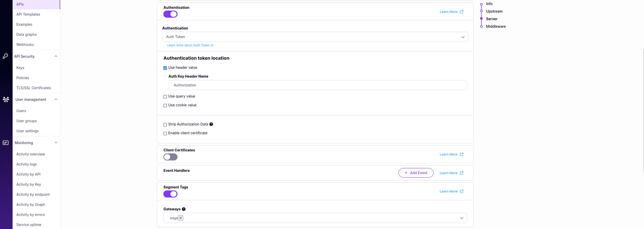This screenshot has height=229, width=644.
Task: Open the Gateways dropdown arrow
Action: (462, 218)
